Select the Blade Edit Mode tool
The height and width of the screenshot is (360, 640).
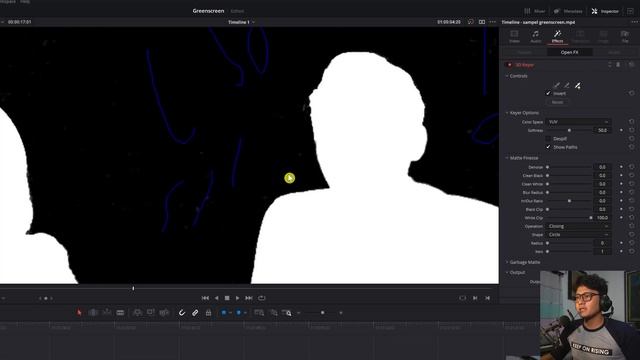(120, 313)
